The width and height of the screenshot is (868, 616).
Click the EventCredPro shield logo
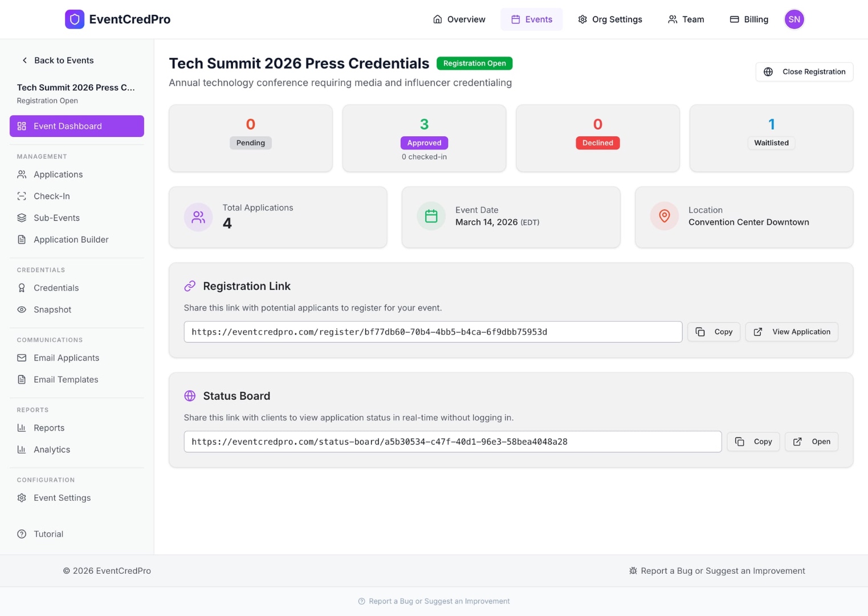(x=75, y=19)
